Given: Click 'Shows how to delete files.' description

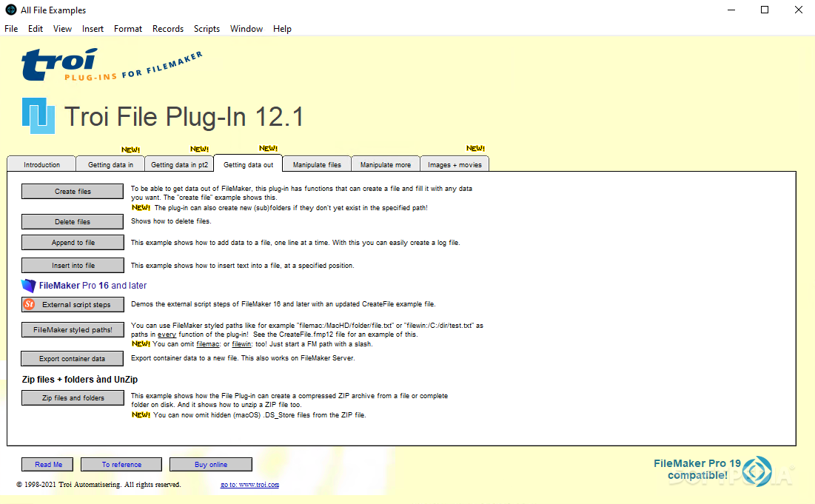Looking at the screenshot, I should click(x=171, y=221).
